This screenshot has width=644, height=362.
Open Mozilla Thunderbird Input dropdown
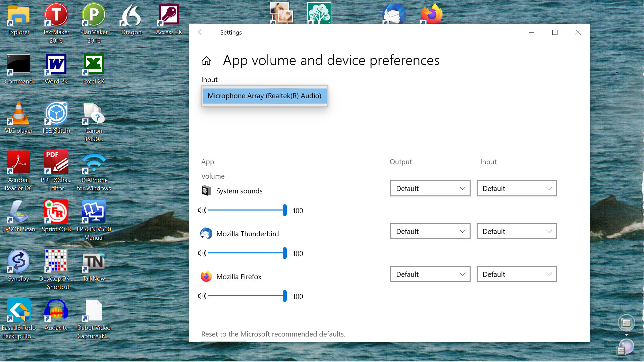point(517,231)
